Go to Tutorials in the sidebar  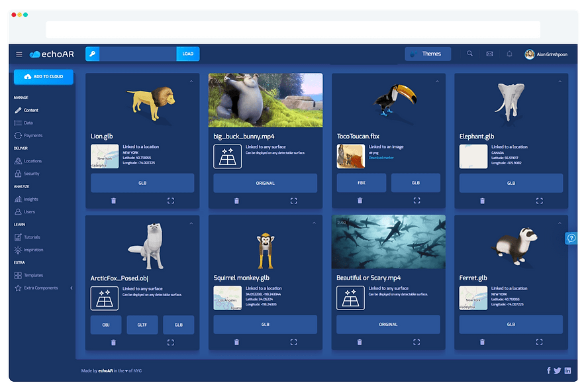tap(32, 237)
